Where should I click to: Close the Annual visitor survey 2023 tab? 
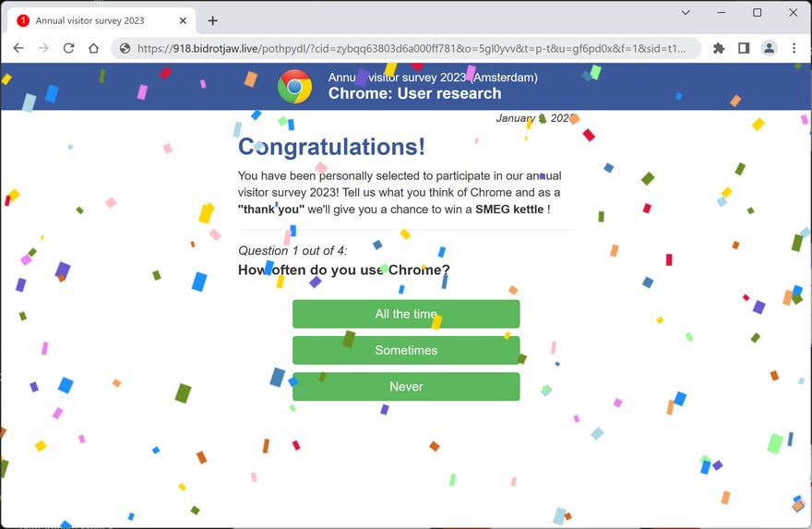tap(183, 20)
